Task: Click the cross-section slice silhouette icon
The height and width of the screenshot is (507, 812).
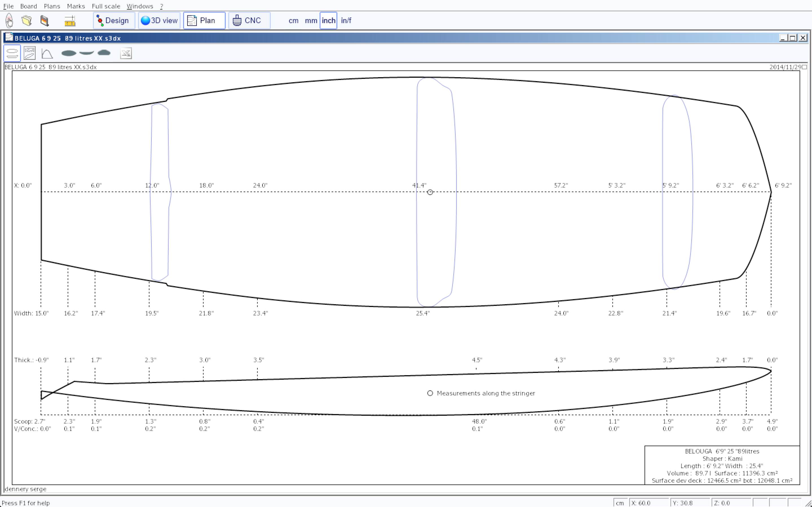Action: click(x=104, y=53)
